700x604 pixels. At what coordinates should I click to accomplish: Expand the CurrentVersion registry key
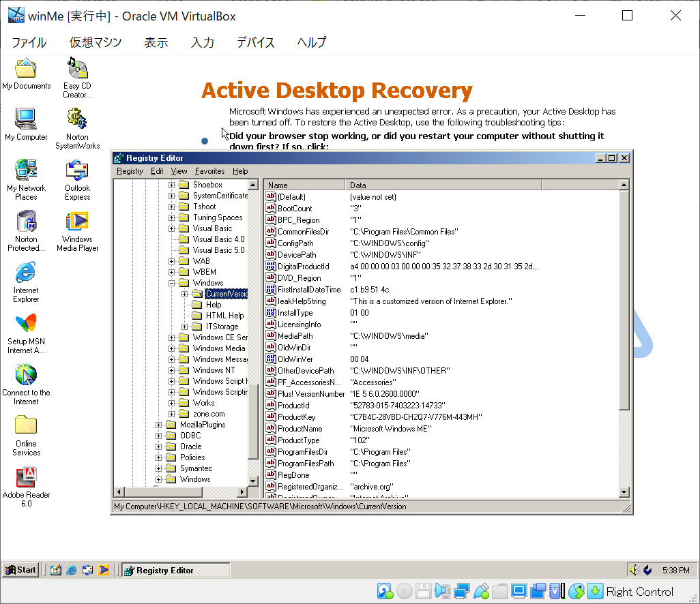click(184, 294)
